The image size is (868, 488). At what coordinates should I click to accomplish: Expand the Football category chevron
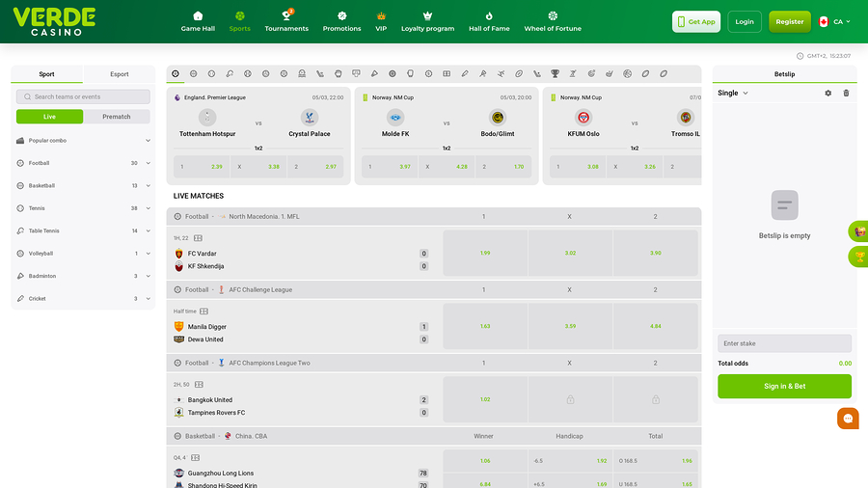(149, 163)
